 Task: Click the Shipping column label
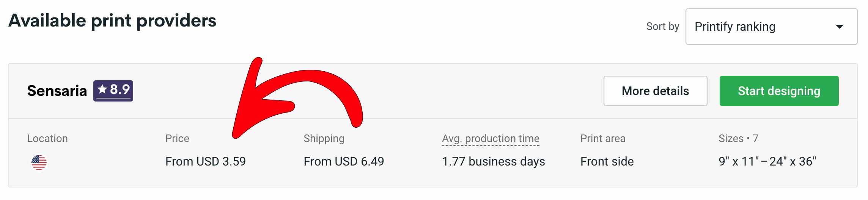point(324,139)
